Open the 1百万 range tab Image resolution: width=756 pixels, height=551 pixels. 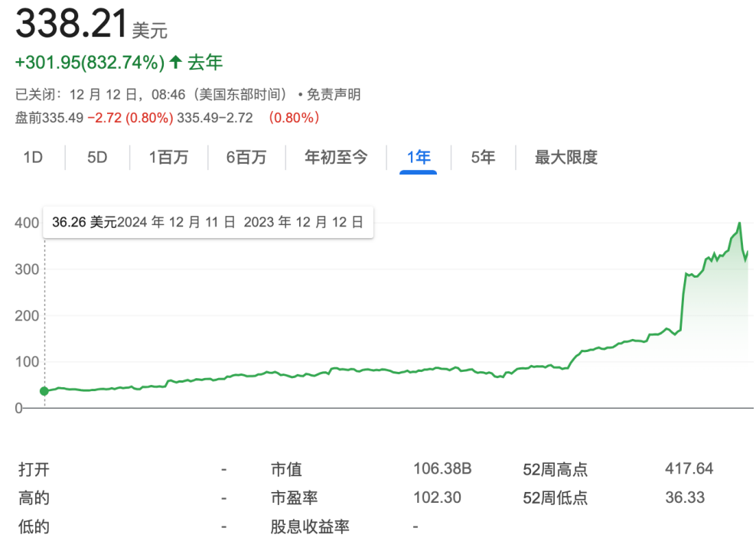tap(168, 158)
